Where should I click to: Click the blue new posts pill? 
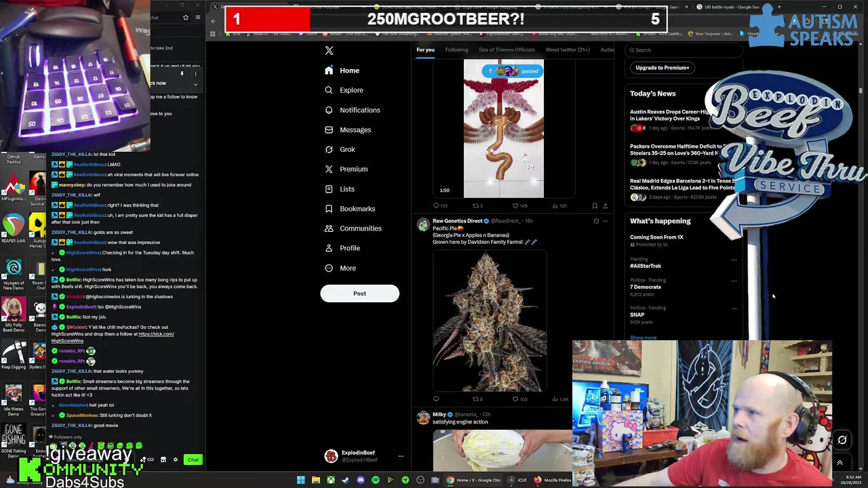513,70
